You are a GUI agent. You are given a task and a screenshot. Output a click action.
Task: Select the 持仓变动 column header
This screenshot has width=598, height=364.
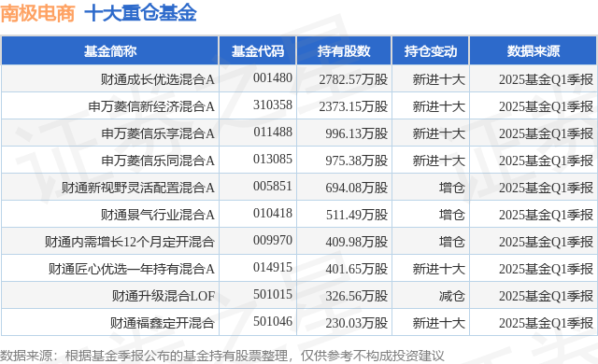[431, 51]
